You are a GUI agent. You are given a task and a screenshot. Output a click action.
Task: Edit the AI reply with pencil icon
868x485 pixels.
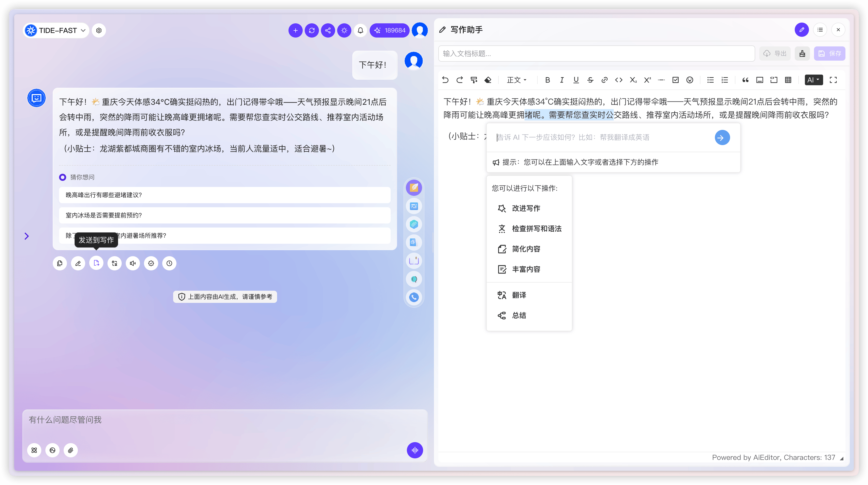pyautogui.click(x=78, y=263)
